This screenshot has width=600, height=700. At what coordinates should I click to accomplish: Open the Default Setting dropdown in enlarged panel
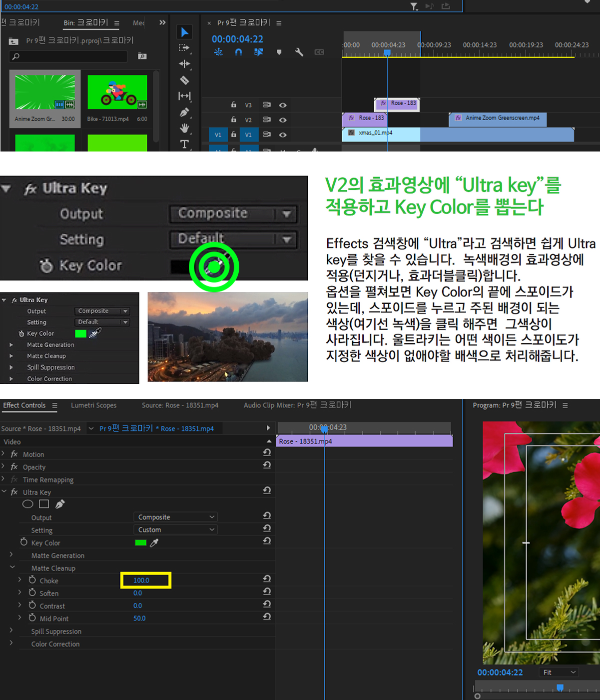(x=233, y=239)
